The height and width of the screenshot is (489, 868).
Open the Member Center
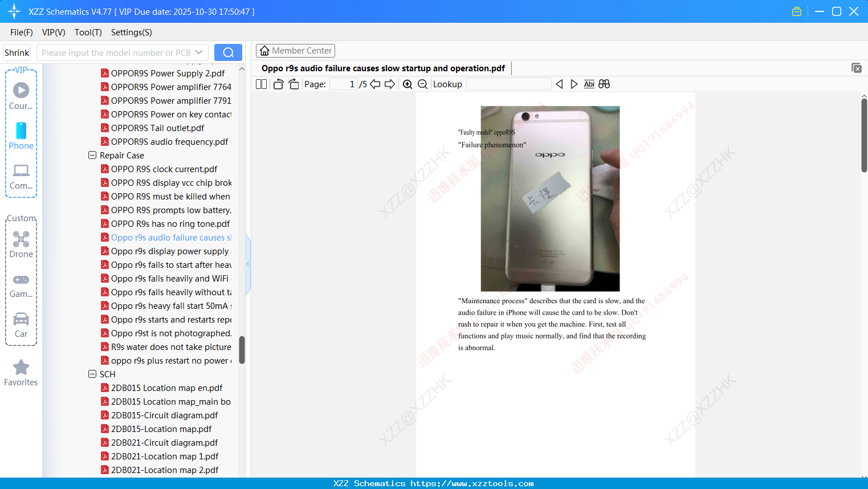point(295,50)
